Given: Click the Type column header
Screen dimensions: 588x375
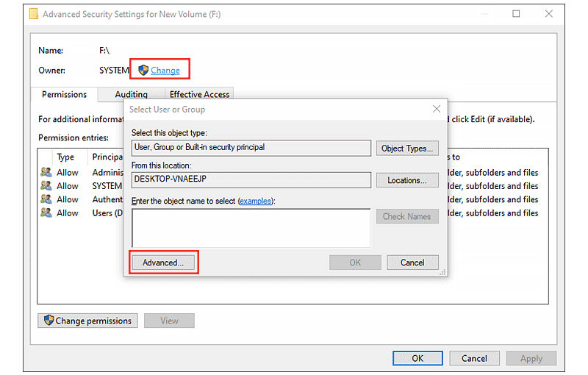Looking at the screenshot, I should coord(65,157).
